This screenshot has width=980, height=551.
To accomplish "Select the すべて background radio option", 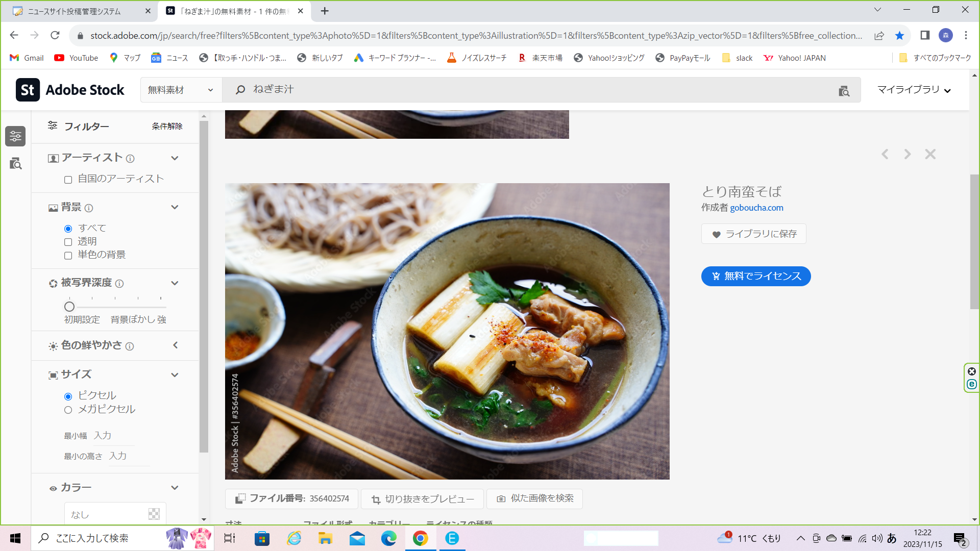I will tap(68, 229).
